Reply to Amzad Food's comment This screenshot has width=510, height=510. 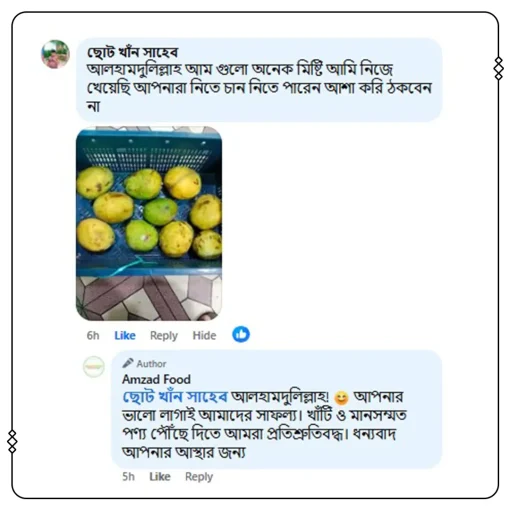199,477
